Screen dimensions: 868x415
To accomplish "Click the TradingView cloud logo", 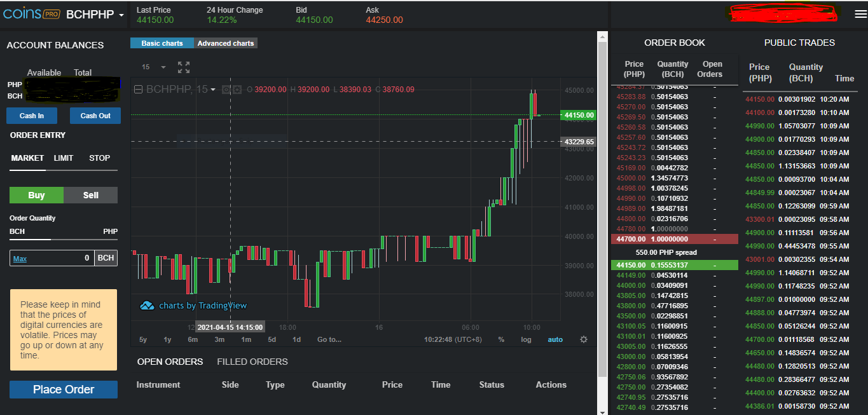I will click(147, 306).
